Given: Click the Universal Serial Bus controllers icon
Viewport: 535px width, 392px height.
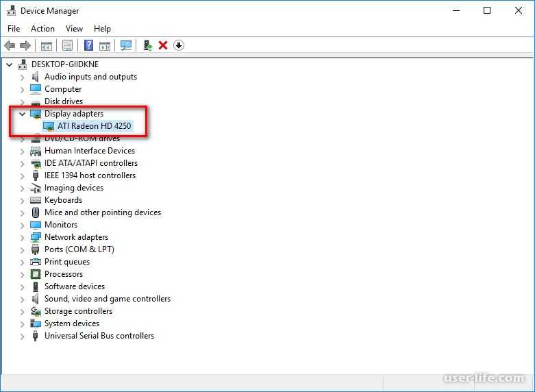Looking at the screenshot, I should click(x=35, y=336).
